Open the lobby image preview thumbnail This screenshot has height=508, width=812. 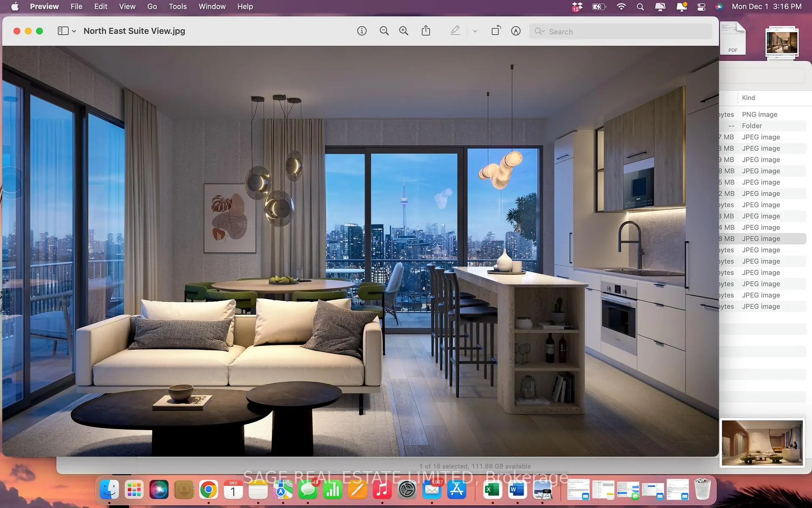point(761,443)
